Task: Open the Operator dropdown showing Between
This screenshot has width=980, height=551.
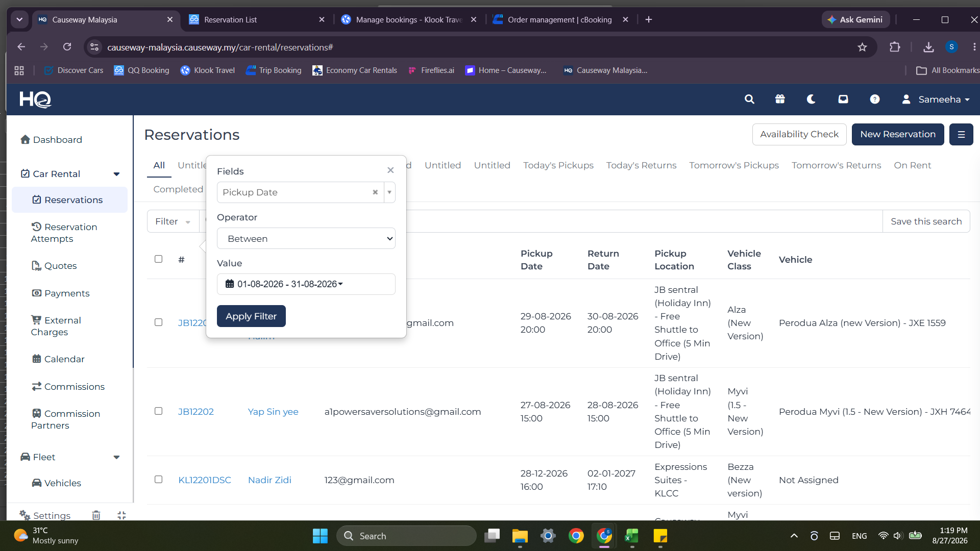Action: tap(306, 239)
